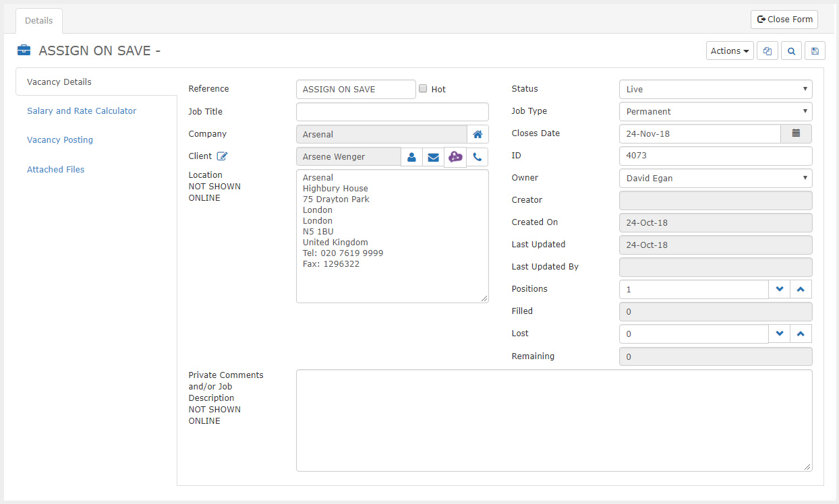Click the Creator read-only field
This screenshot has width=839, height=504.
tap(716, 200)
